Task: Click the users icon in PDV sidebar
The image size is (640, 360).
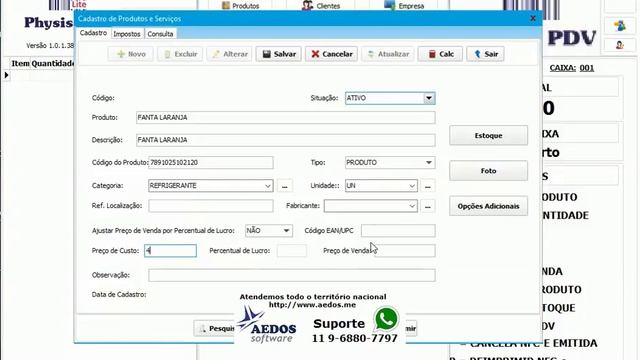Action: pos(620,26)
